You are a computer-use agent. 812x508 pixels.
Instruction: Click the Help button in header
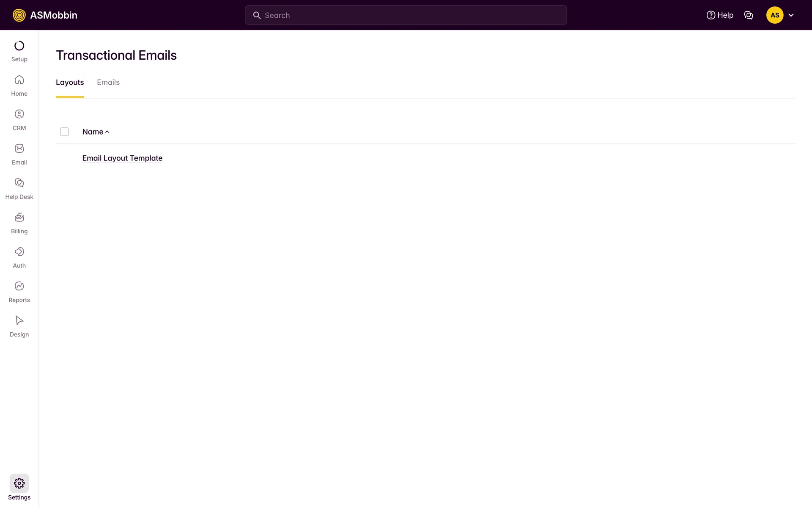coord(720,15)
